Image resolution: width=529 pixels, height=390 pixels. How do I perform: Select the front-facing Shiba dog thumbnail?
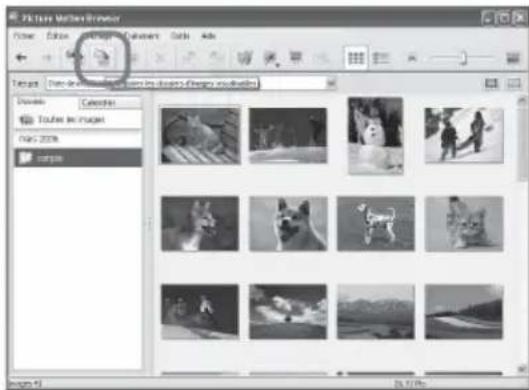[x=288, y=224]
